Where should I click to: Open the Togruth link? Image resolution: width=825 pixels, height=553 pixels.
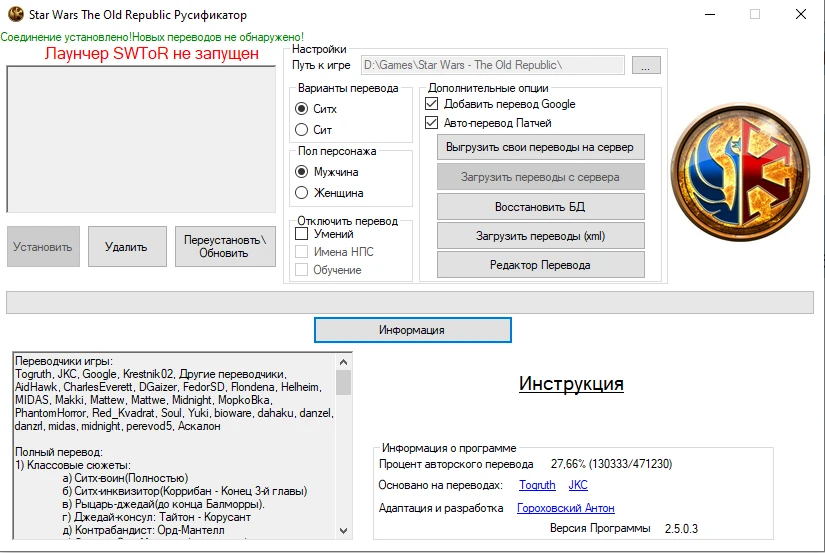click(537, 485)
